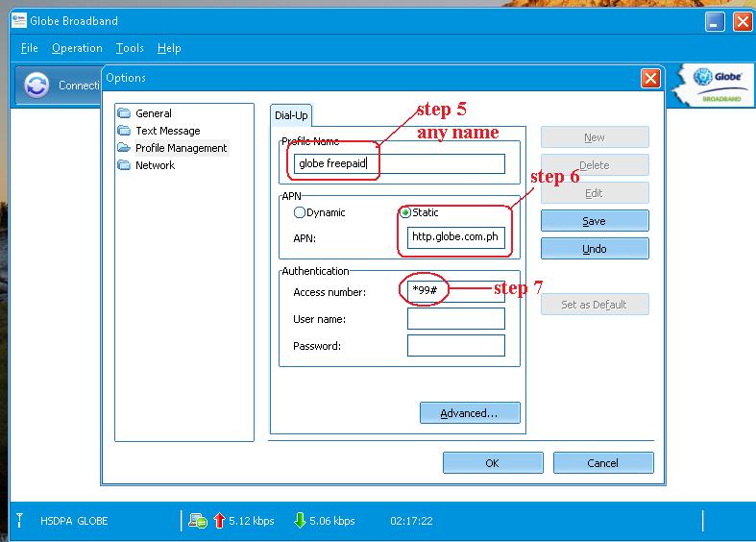Click the Globe Broadband title bar icon
This screenshot has width=756, height=542.
pos(19,21)
